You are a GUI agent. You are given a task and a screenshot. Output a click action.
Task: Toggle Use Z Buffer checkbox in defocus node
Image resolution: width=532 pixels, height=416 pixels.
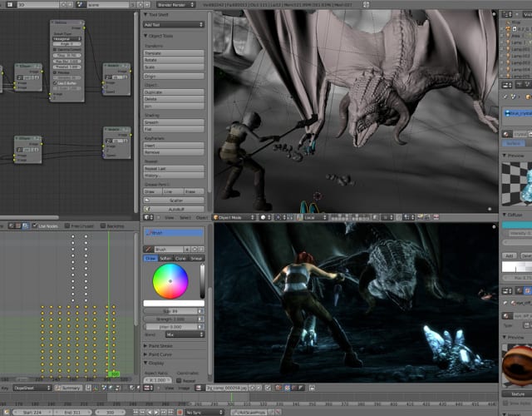pos(55,83)
